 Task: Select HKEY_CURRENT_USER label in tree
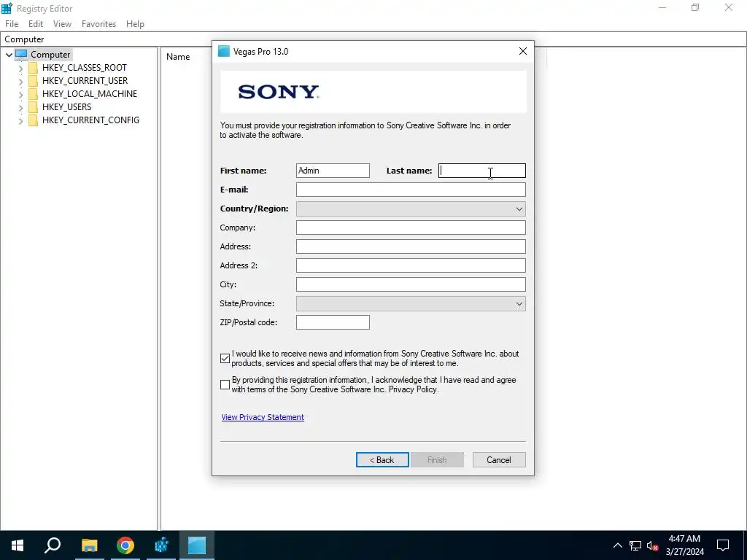[x=85, y=81]
